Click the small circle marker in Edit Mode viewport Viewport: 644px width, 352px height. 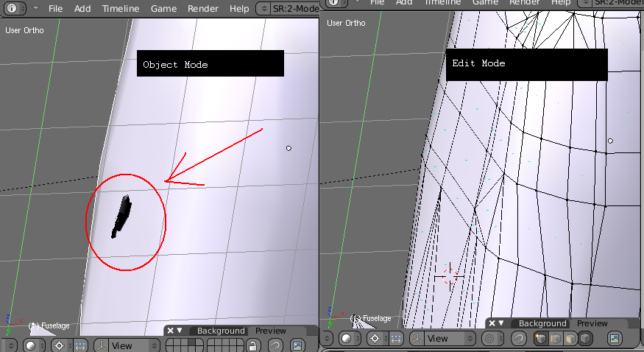tap(610, 141)
